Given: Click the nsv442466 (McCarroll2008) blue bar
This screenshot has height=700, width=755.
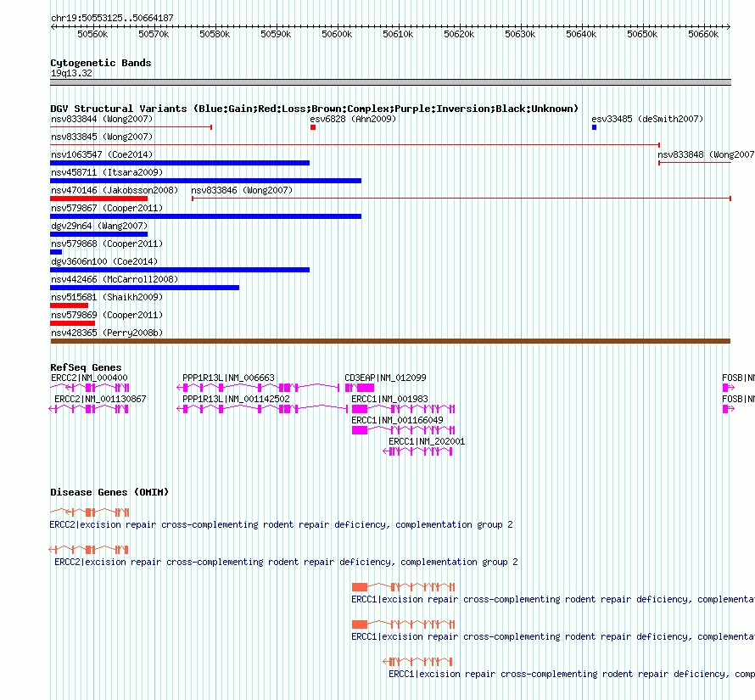Looking at the screenshot, I should (144, 288).
